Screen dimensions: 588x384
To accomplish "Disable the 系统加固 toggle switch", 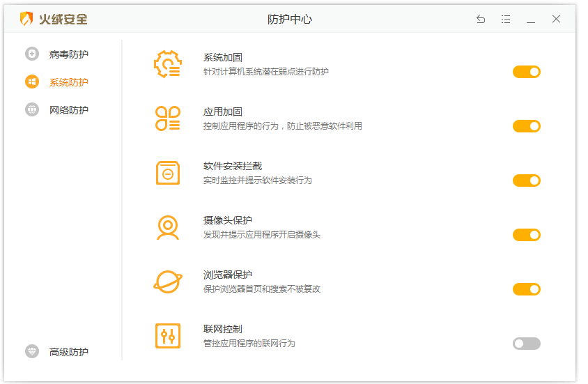I will click(527, 72).
